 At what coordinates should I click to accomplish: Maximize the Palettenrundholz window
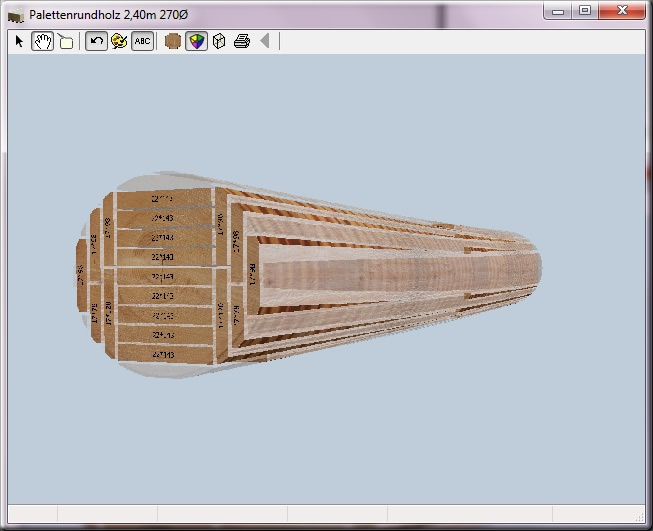click(x=585, y=10)
